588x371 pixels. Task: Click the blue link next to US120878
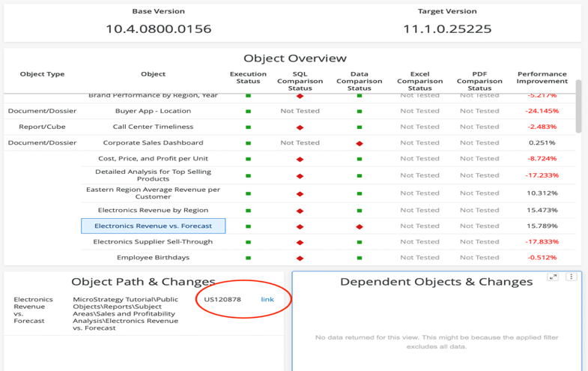tap(267, 300)
